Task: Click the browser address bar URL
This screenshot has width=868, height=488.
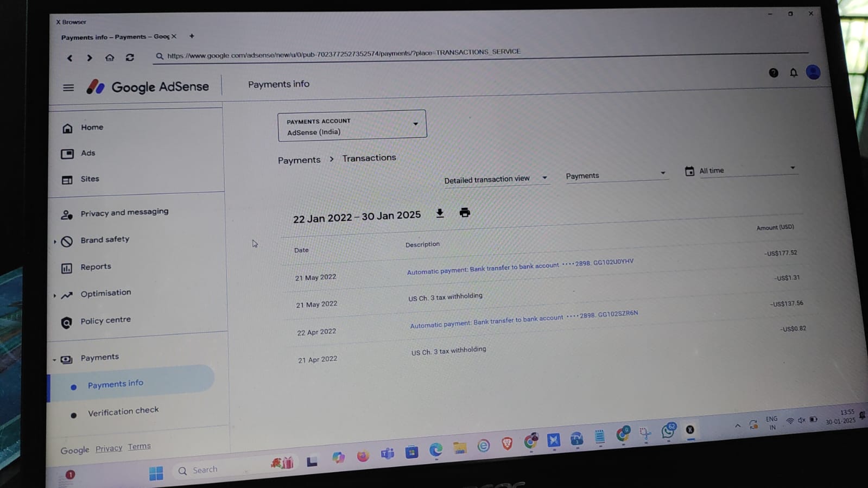Action: 344,54
